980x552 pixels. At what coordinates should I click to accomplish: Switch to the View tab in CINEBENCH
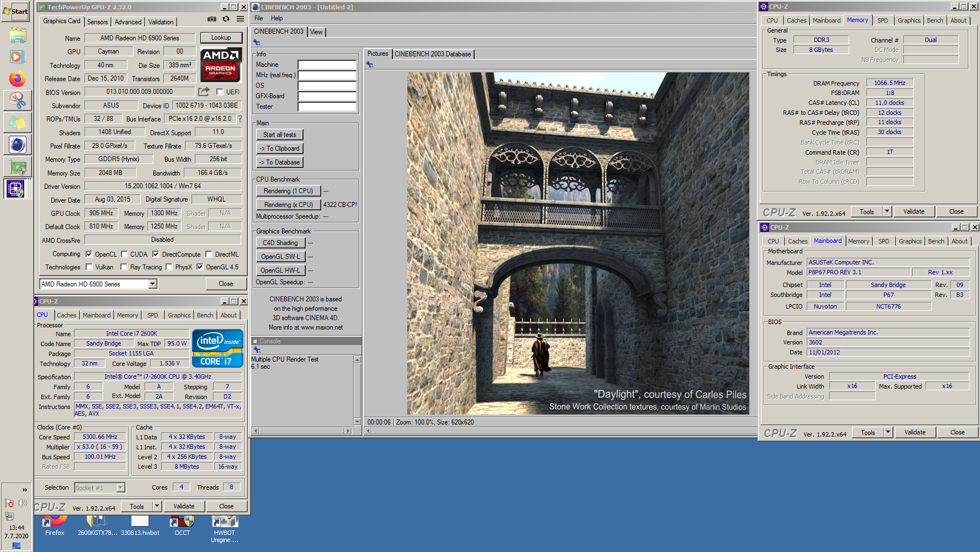coord(316,32)
